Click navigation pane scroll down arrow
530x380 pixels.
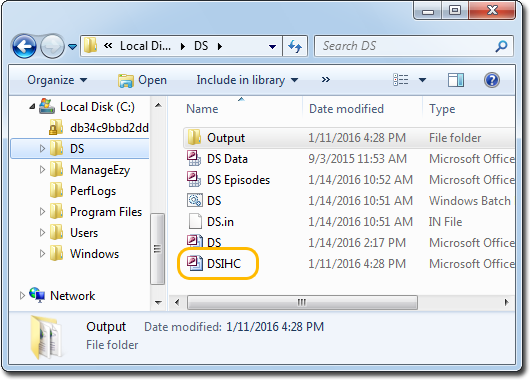pyautogui.click(x=158, y=302)
